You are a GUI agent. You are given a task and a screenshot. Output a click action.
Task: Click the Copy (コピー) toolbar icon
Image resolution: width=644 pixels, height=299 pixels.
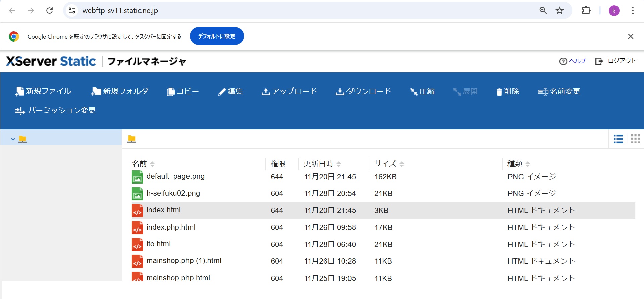183,91
